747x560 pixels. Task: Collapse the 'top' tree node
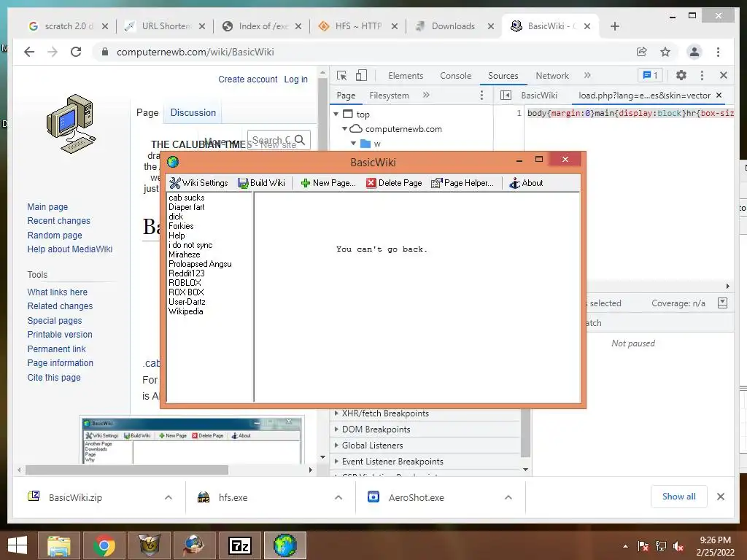pos(336,114)
